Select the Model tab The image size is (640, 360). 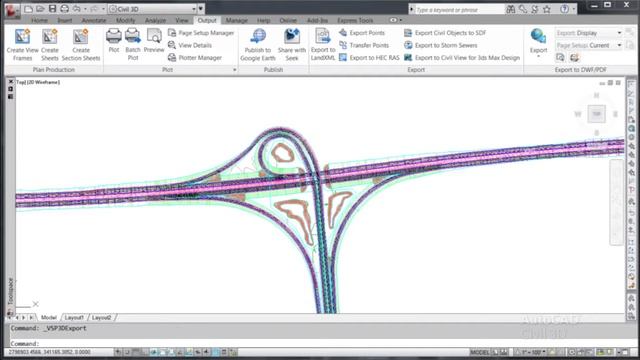[49, 317]
